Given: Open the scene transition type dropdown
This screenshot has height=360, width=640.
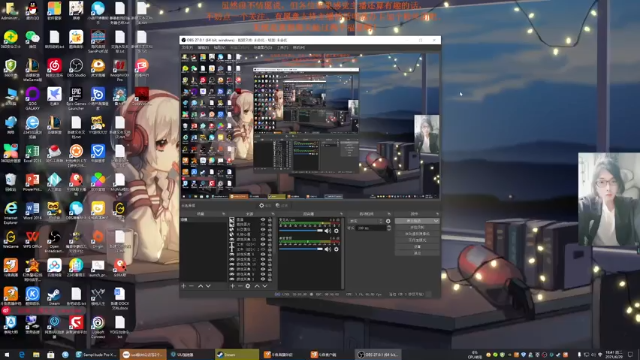Looking at the screenshot, I should tap(365, 221).
